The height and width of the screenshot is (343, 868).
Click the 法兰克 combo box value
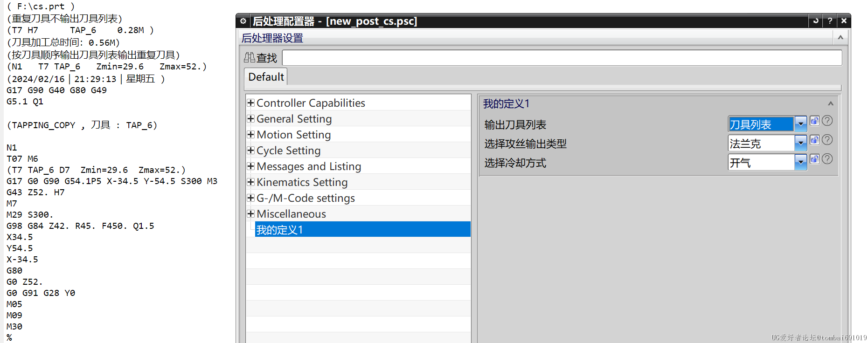(x=761, y=143)
